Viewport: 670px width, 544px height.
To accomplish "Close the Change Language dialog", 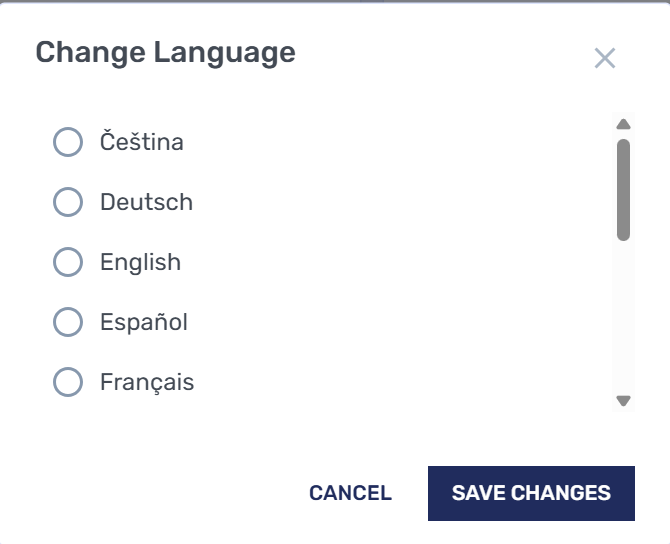I will [604, 58].
